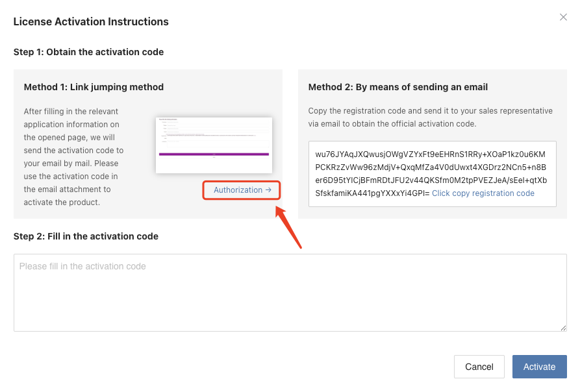Open the Authorization link

(242, 190)
